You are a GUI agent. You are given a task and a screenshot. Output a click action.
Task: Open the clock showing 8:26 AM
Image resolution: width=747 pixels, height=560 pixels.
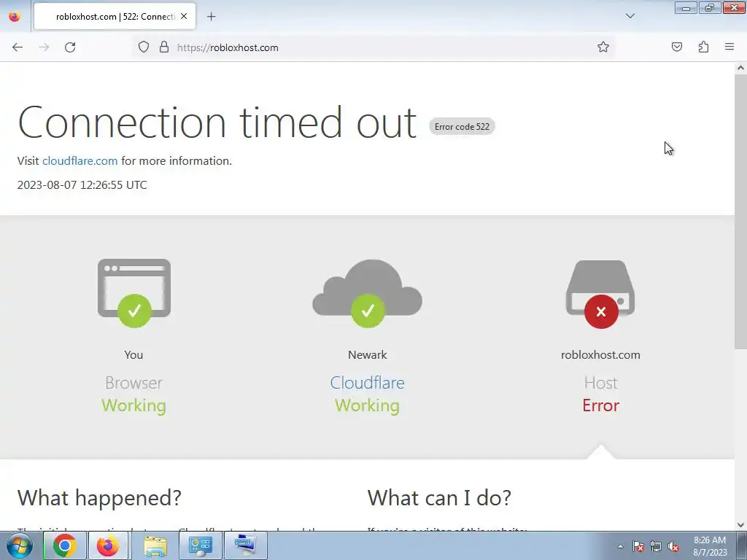point(710,546)
